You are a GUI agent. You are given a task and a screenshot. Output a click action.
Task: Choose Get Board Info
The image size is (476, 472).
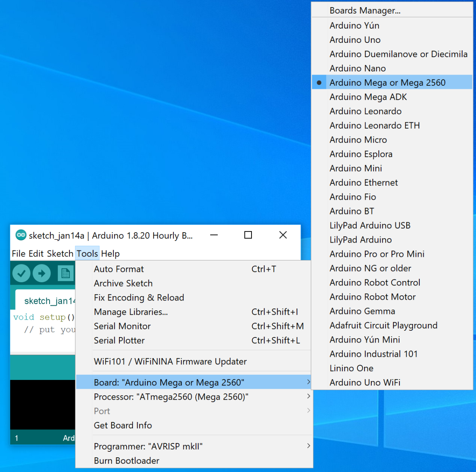pos(194,425)
